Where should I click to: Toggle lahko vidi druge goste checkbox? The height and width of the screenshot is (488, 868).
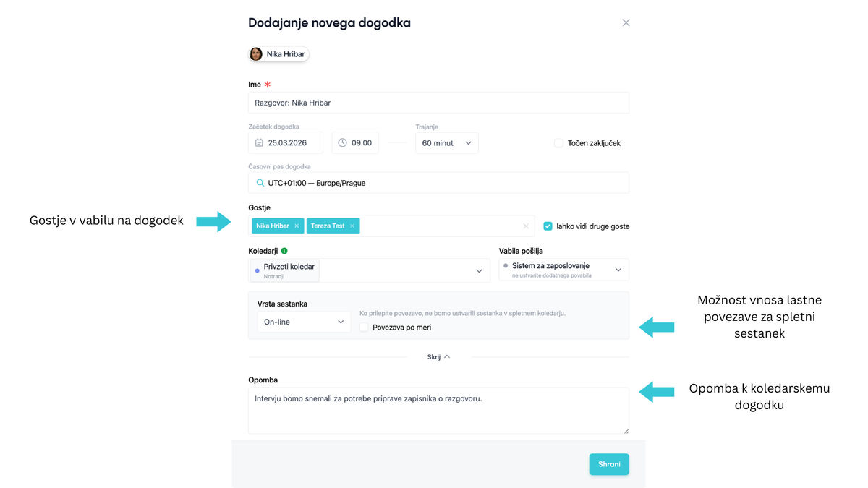click(x=548, y=226)
